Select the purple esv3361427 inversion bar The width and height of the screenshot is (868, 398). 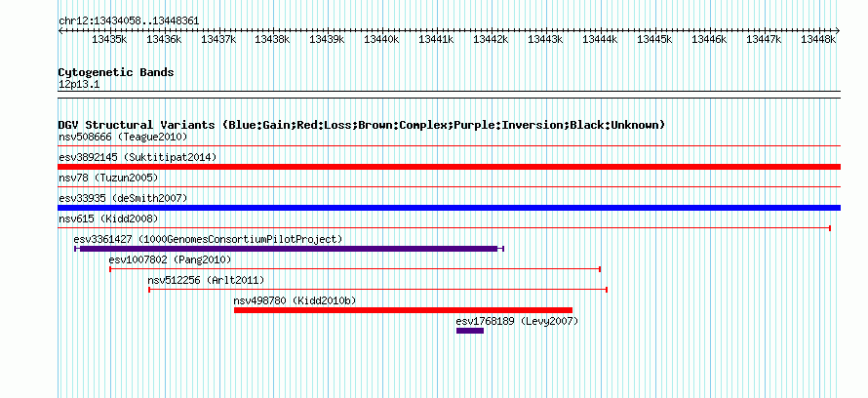coord(289,249)
